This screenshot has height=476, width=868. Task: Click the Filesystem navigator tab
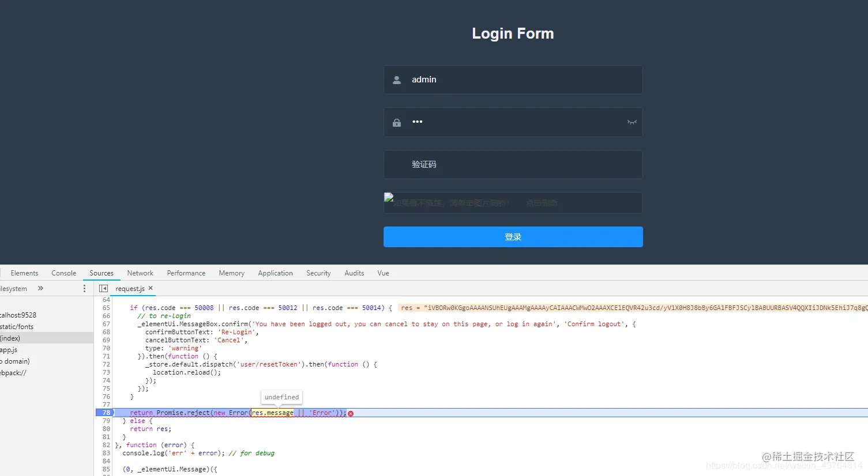point(14,289)
